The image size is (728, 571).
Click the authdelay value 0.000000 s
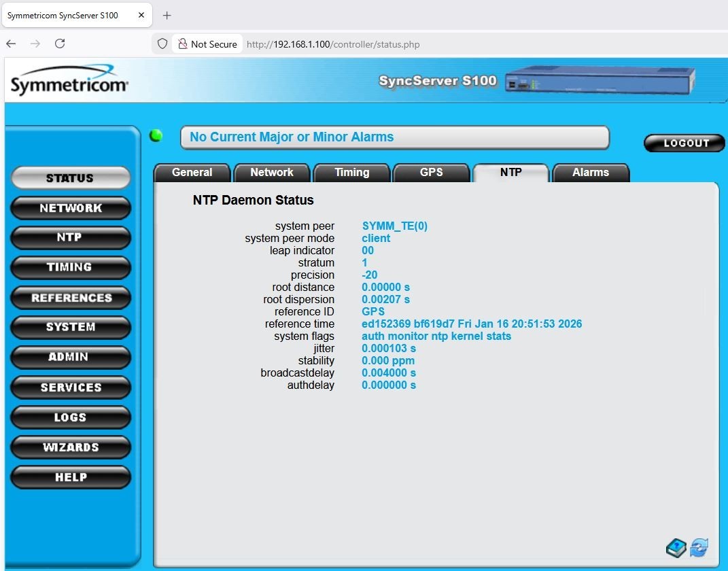click(389, 385)
